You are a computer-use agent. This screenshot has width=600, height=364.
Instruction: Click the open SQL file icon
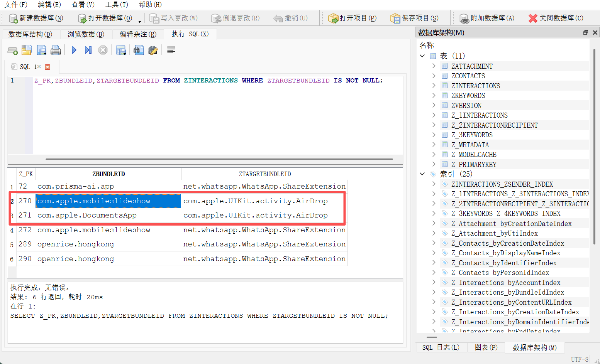tap(27, 50)
